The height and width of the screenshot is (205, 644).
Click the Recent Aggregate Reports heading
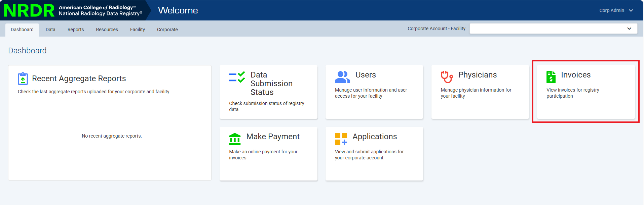(79, 79)
